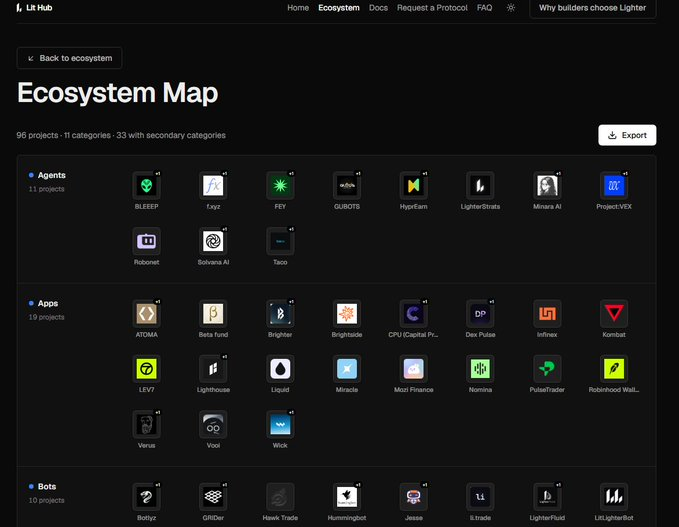Open the Nomina app icon

click(480, 369)
